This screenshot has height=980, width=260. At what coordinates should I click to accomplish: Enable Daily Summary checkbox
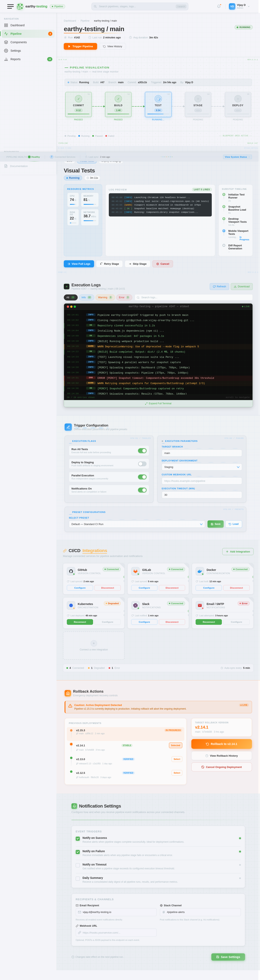coord(78,878)
